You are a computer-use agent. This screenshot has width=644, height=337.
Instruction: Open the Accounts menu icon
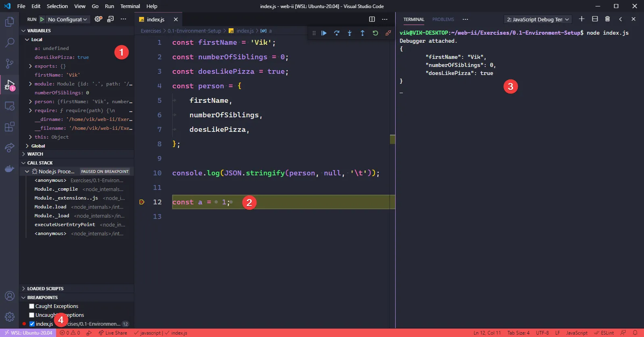[x=9, y=296]
